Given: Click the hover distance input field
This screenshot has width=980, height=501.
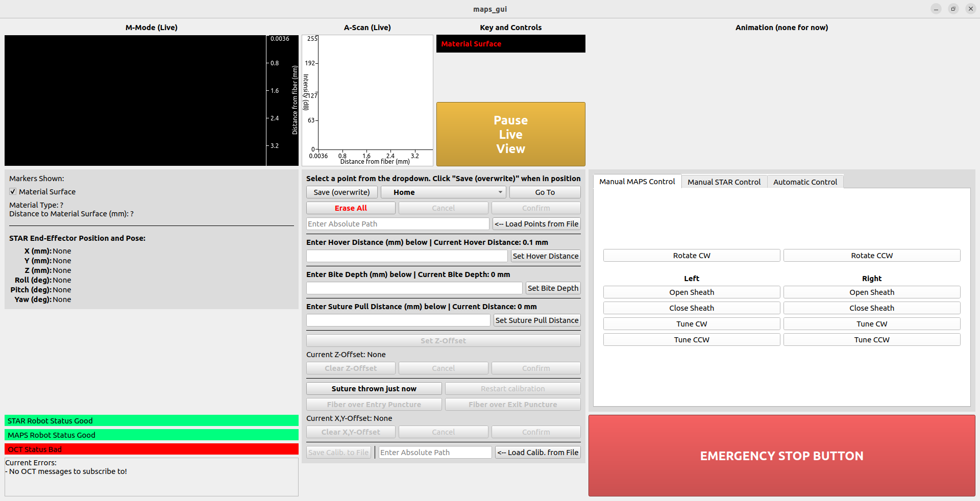Looking at the screenshot, I should (407, 256).
